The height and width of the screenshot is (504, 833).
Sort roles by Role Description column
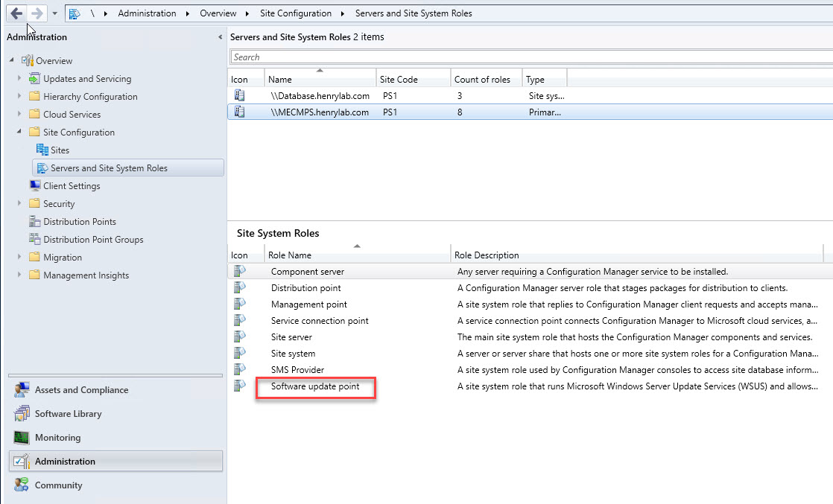click(x=487, y=255)
